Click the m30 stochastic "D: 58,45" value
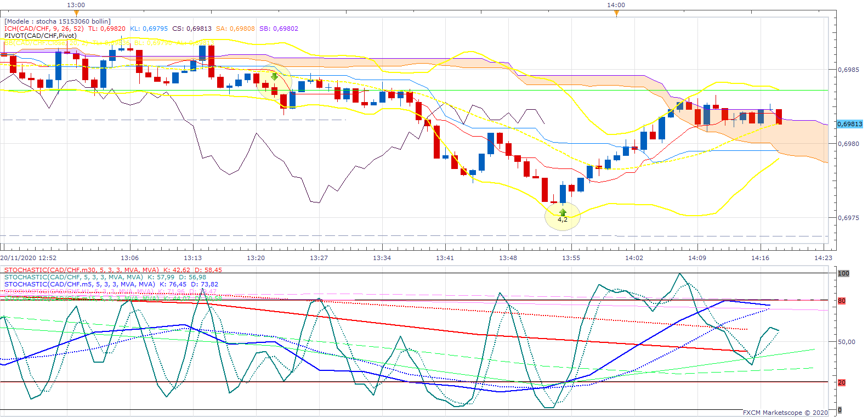The width and height of the screenshot is (868, 417). 208,270
